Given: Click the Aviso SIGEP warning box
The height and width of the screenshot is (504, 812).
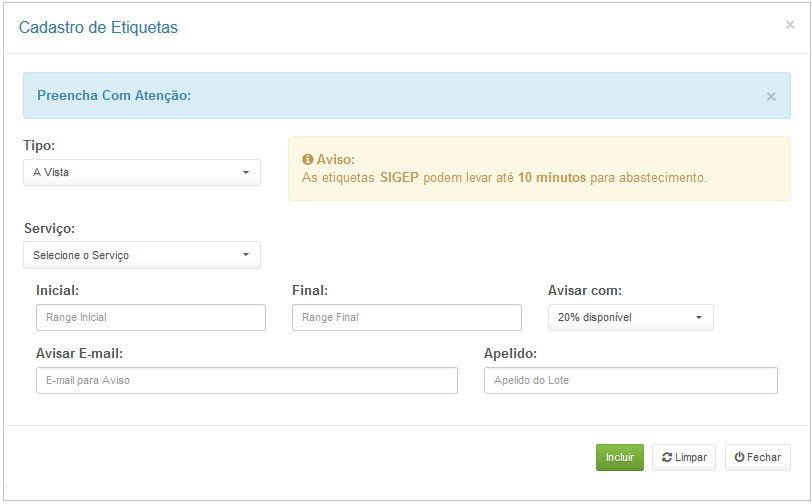Looking at the screenshot, I should (539, 168).
